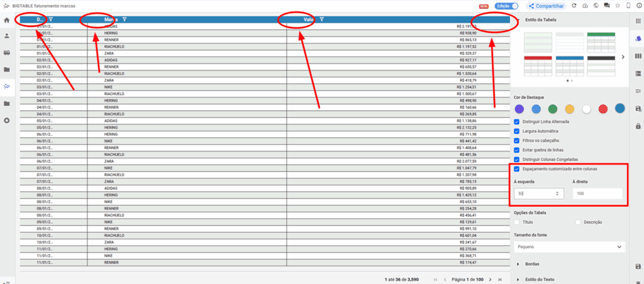644x284 pixels.
Task: Open the comments icon in top toolbar
Action: (x=606, y=6)
